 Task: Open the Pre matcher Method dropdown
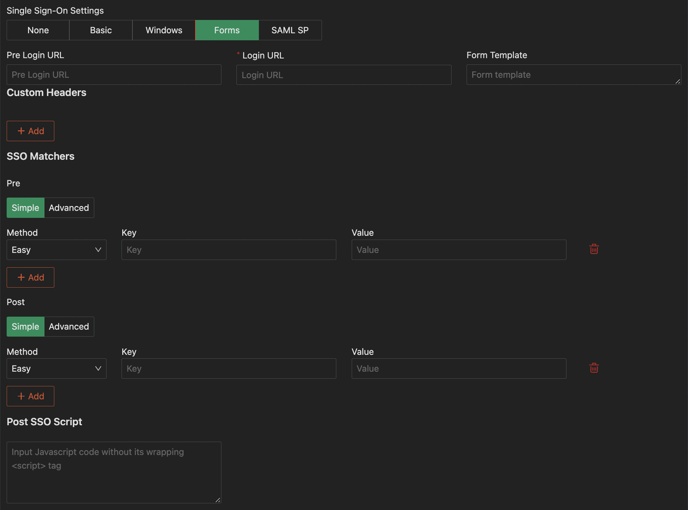[x=57, y=250]
